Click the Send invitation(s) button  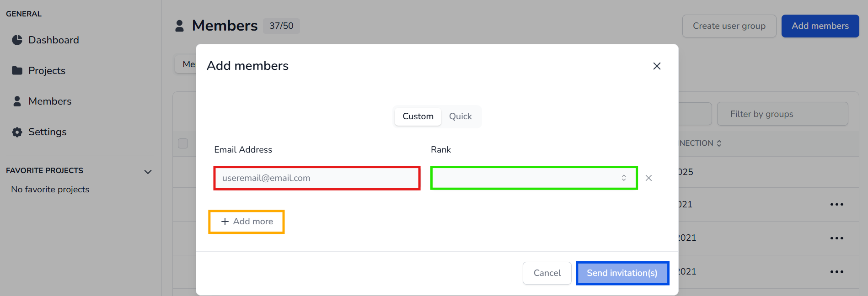622,273
